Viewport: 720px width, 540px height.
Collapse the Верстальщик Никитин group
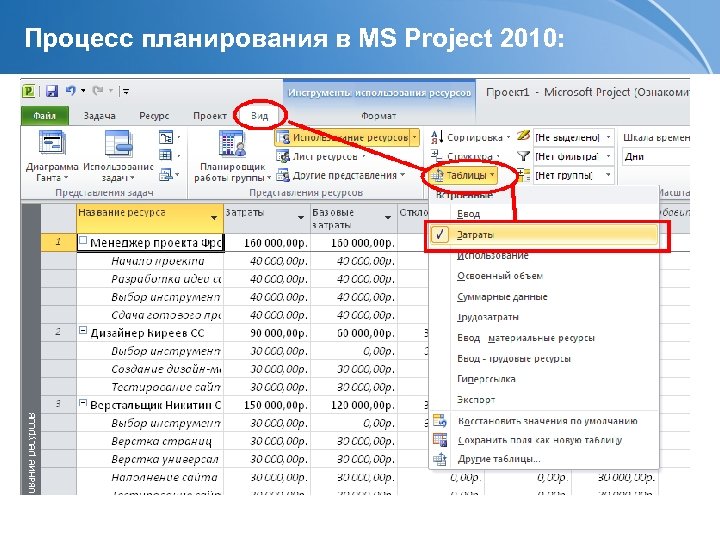click(x=83, y=403)
